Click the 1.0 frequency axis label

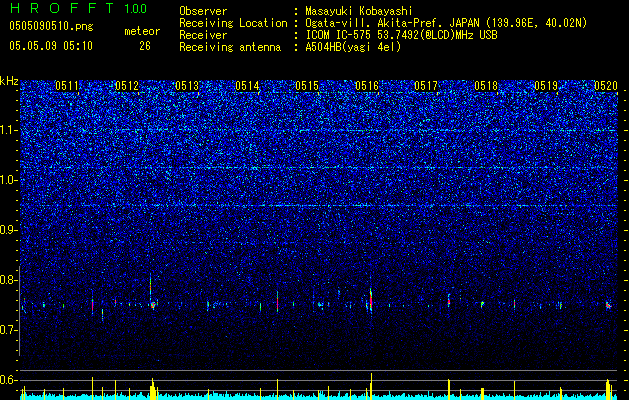click(x=9, y=181)
